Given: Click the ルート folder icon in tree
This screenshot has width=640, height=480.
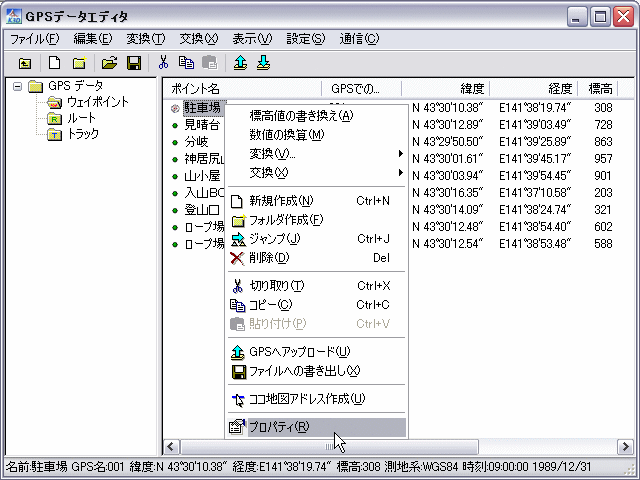Looking at the screenshot, I should (54, 118).
